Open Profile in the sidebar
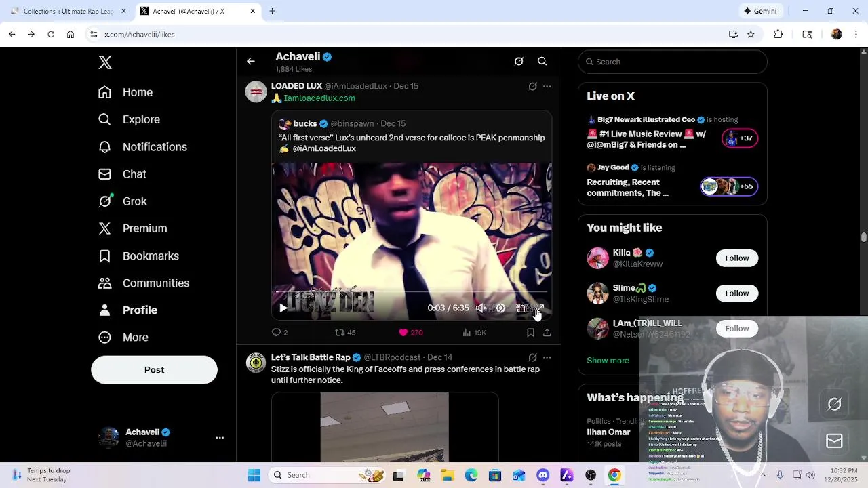868x488 pixels. pyautogui.click(x=127, y=310)
